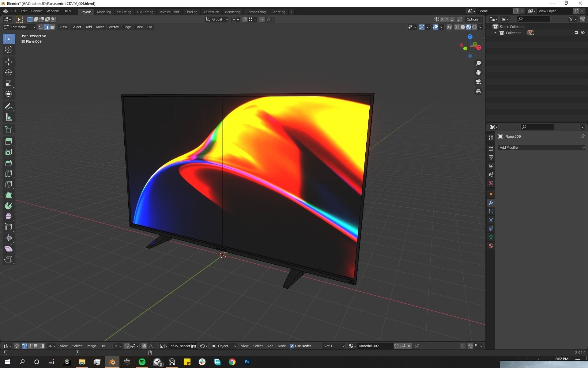This screenshot has height=368, width=588.
Task: Open the File menu
Action: click(x=13, y=11)
